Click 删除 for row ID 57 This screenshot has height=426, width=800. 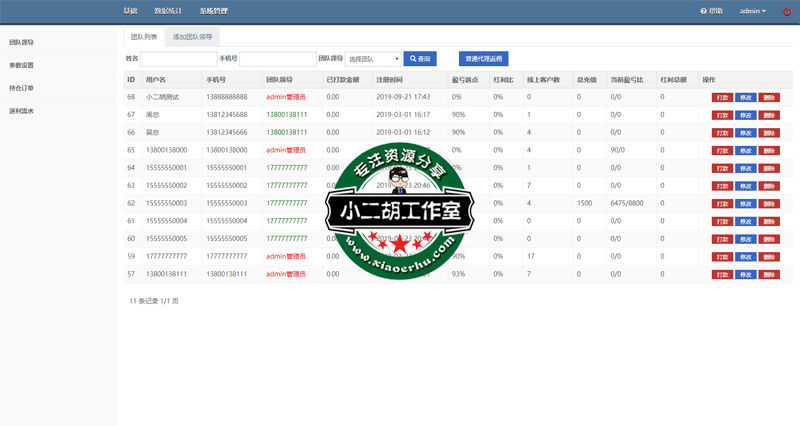tap(768, 274)
